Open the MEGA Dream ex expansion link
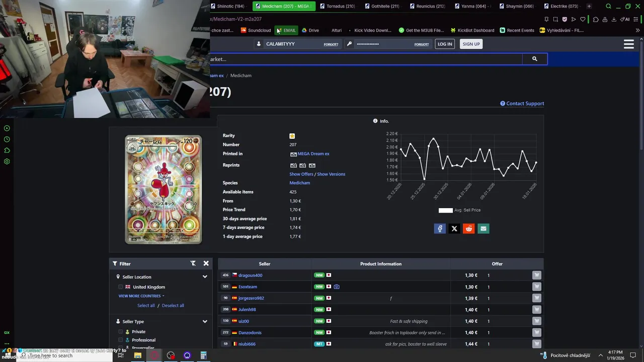Viewport: 644px width, 362px height. click(x=313, y=154)
